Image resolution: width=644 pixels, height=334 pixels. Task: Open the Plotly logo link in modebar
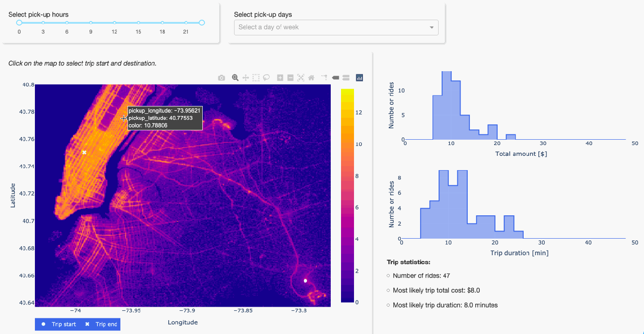pyautogui.click(x=359, y=78)
